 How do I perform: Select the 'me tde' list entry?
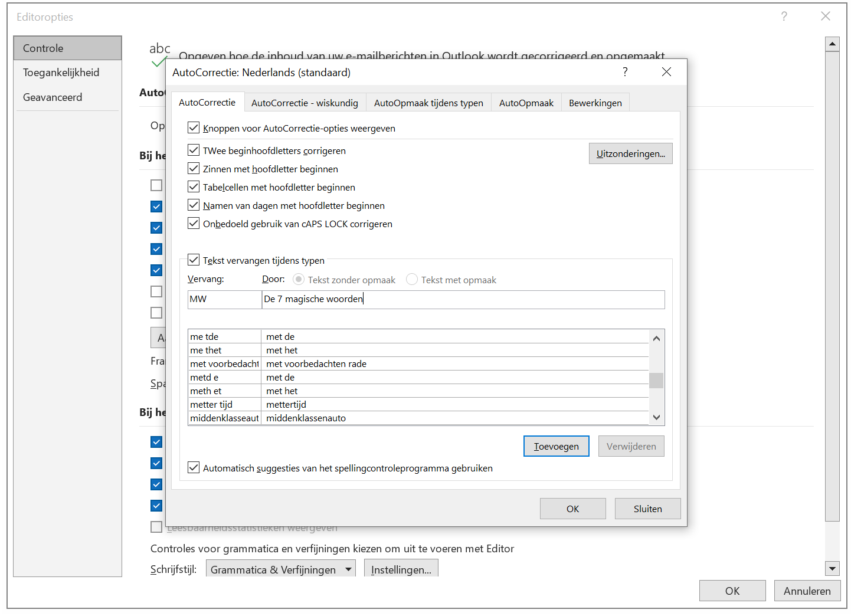(418, 336)
